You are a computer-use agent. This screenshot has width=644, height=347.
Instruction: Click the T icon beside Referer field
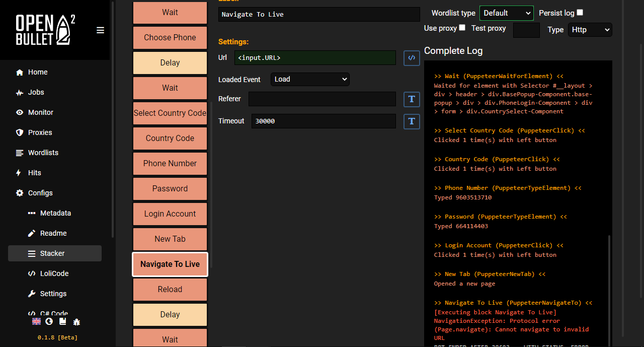pyautogui.click(x=412, y=99)
